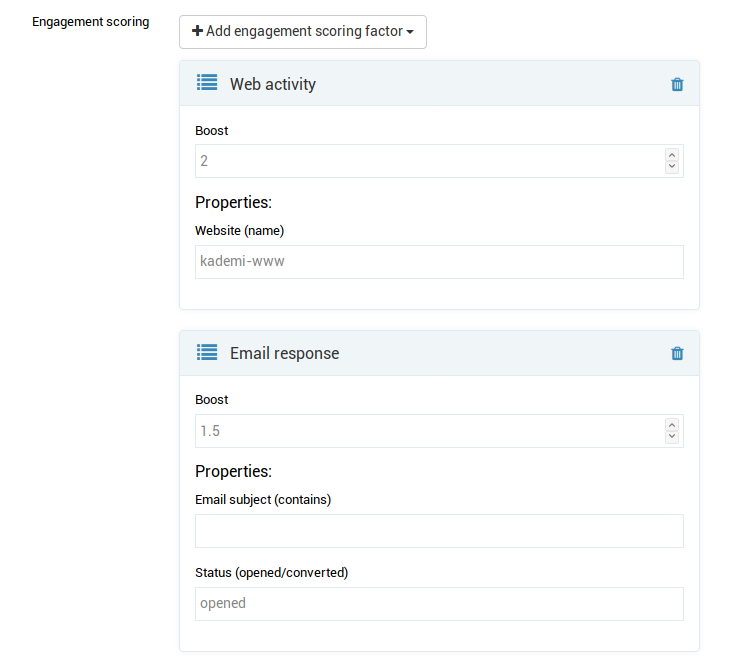Increase the Email response boost value
The height and width of the screenshot is (668, 729).
coord(672,425)
